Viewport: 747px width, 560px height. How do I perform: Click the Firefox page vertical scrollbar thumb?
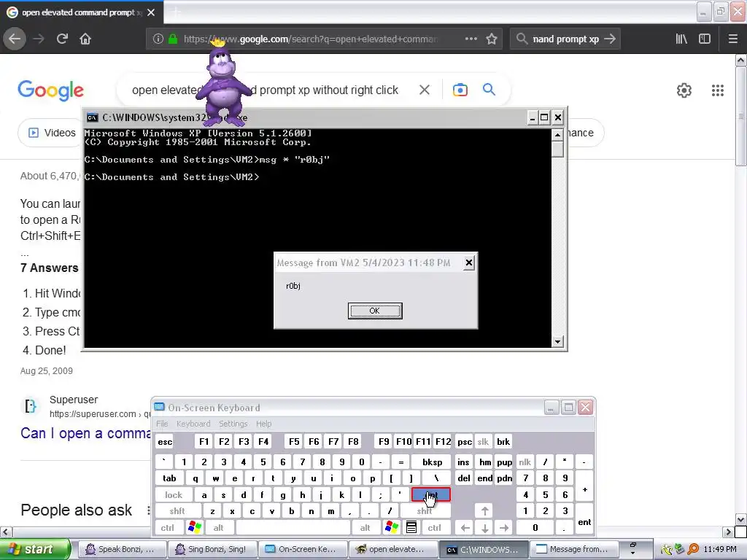tap(741, 117)
